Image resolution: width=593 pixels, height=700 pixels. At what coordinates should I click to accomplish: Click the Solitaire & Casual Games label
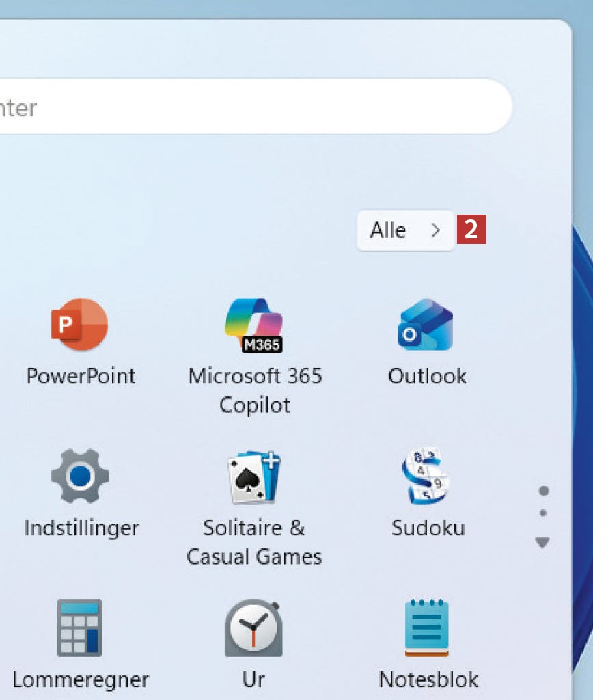tap(254, 542)
